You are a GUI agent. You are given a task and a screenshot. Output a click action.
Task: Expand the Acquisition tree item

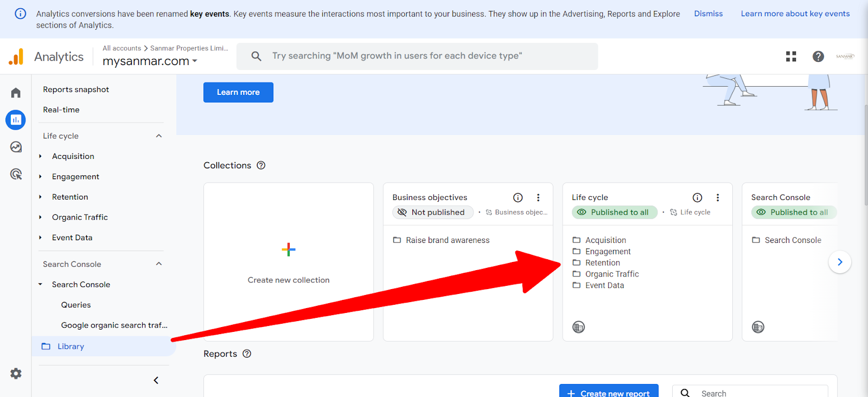40,156
